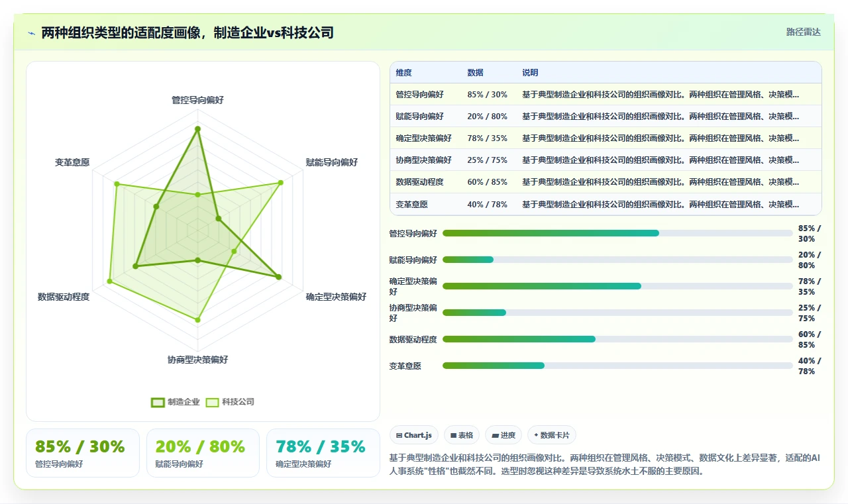Screen dimensions: 848x504
Task: Toggle the 制造企业 legend item
Action: tap(176, 402)
